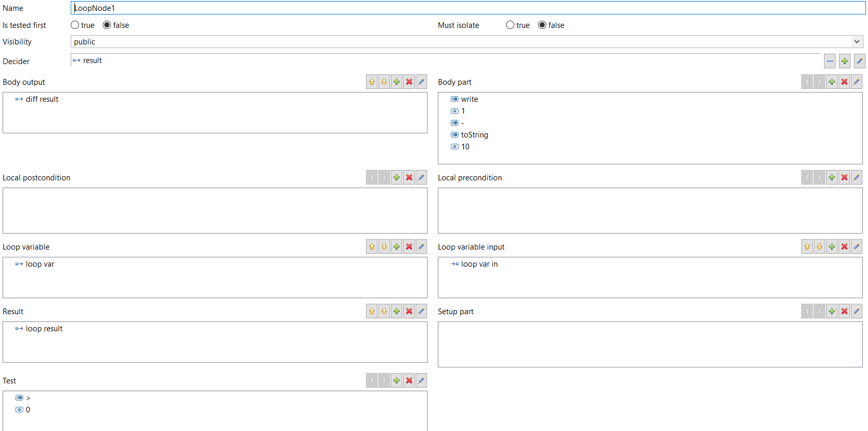Move Loop variable input up
Screen dimensions: 868x431
coord(807,247)
